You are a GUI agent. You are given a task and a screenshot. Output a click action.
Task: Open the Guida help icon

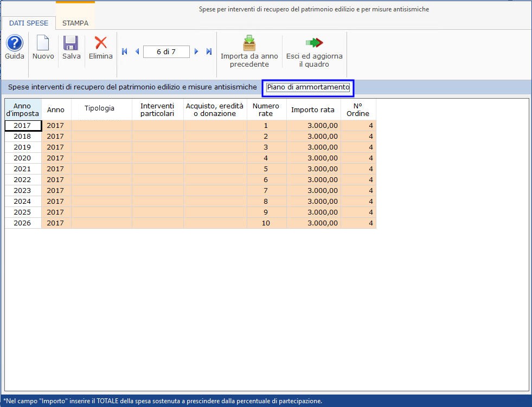pos(15,43)
